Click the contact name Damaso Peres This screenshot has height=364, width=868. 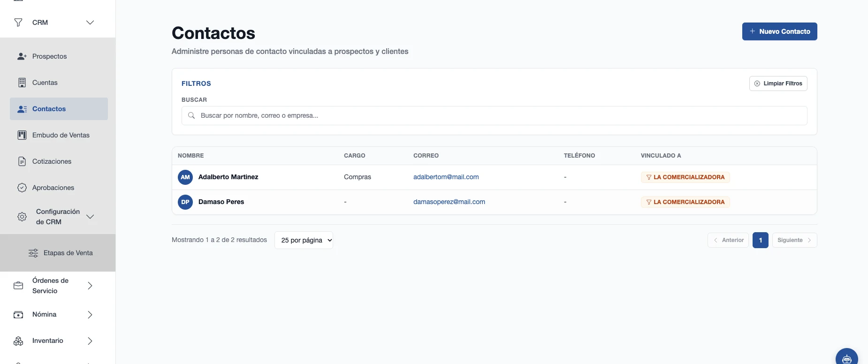tap(221, 202)
